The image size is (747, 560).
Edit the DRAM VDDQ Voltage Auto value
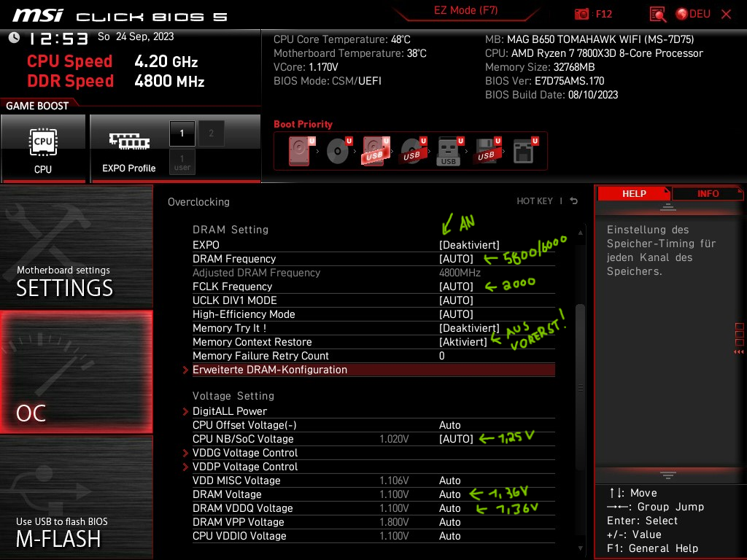(449, 508)
